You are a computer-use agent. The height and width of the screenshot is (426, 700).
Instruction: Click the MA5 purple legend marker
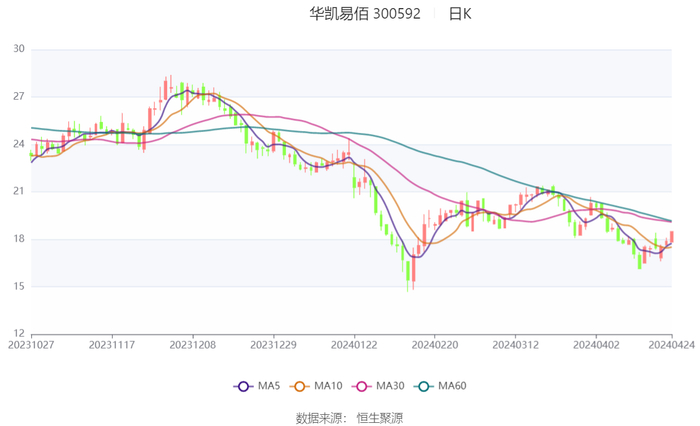[242, 386]
